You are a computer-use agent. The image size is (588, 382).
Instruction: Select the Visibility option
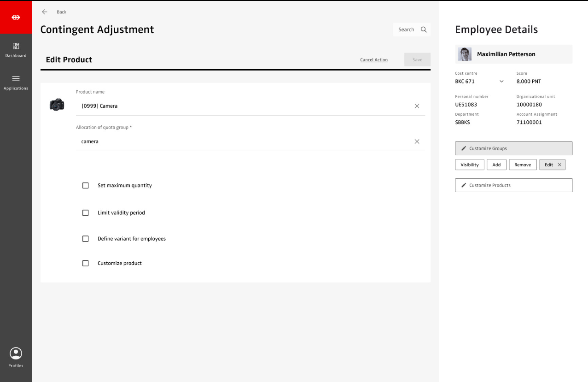(x=470, y=165)
